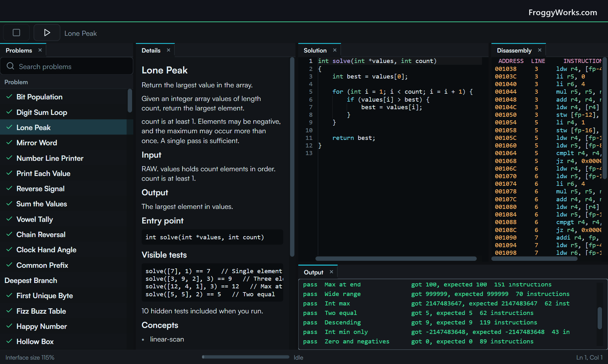The height and width of the screenshot is (364, 608).
Task: Click the Interface size 115% status entry
Action: pyautogui.click(x=30, y=357)
